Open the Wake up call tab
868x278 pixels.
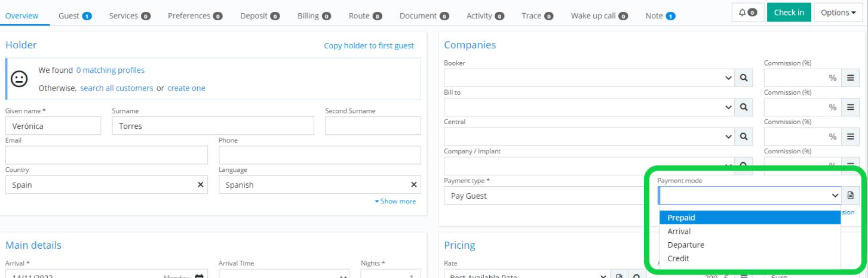coord(599,16)
